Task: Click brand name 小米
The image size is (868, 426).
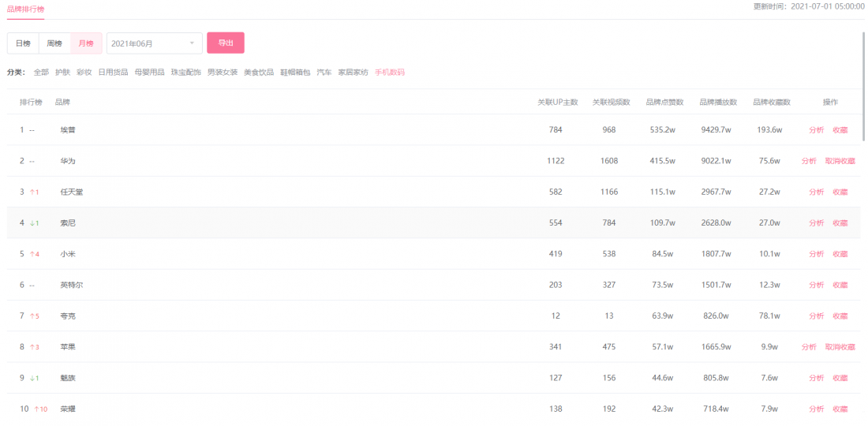Action: coord(68,254)
